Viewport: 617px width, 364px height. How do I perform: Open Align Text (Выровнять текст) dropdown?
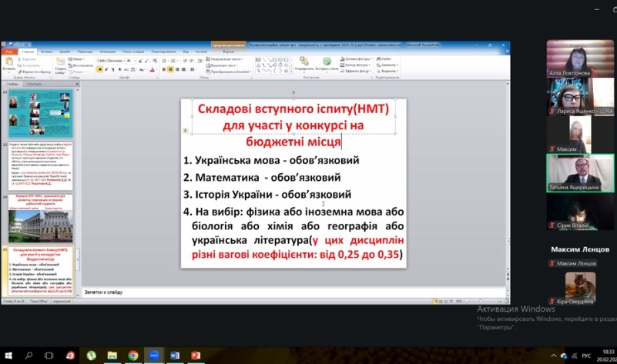223,65
